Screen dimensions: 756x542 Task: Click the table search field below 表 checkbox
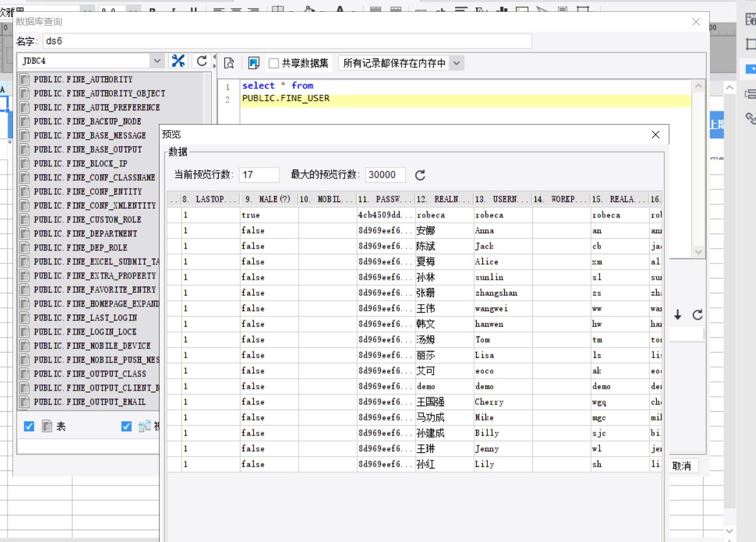89,447
